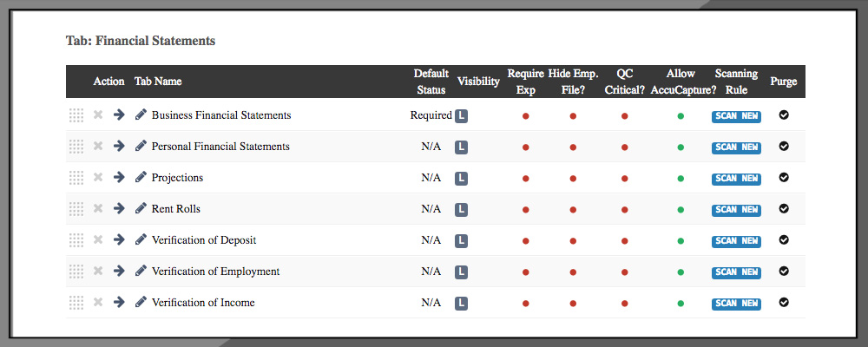Click the arrow icon on the Projections row
Viewport: 868px width, 347px height.
click(x=119, y=178)
